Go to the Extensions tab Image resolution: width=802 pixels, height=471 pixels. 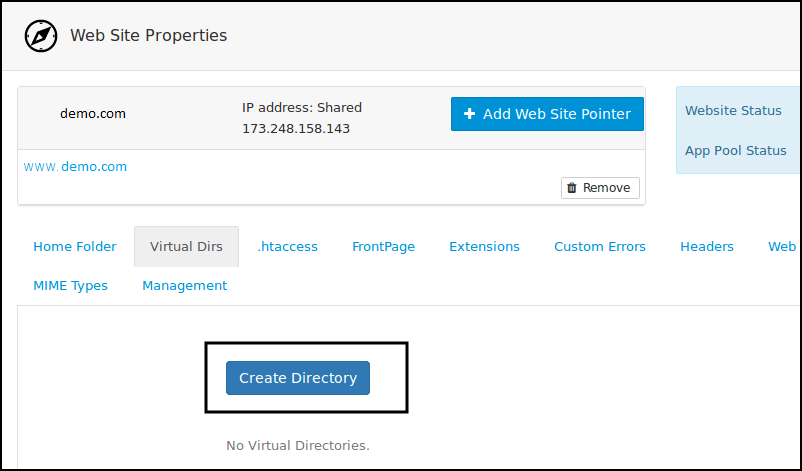(484, 247)
